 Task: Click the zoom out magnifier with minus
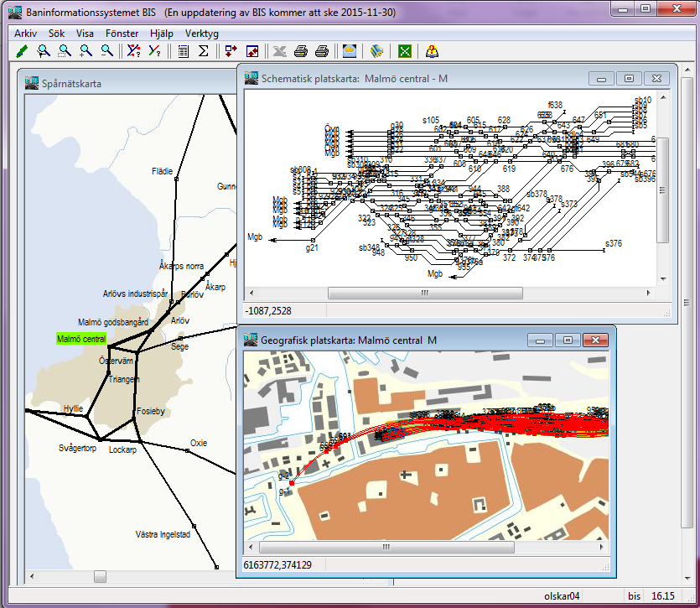point(106,51)
